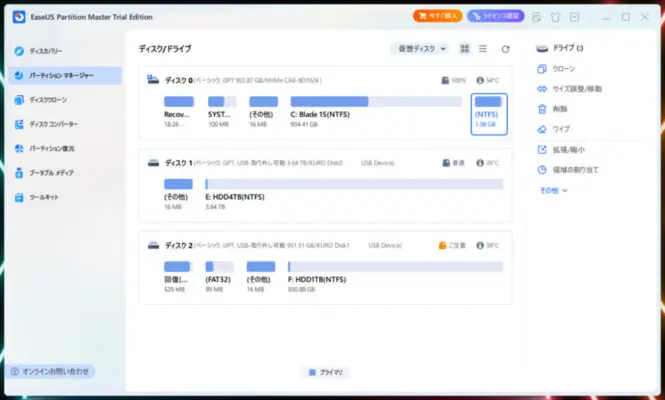Switch to list view layout

483,49
